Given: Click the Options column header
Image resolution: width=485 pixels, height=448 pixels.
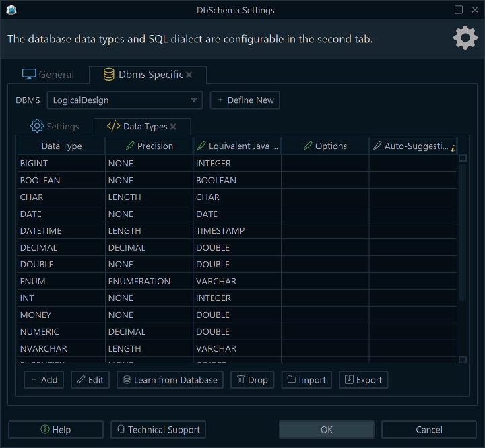Looking at the screenshot, I should pos(325,146).
